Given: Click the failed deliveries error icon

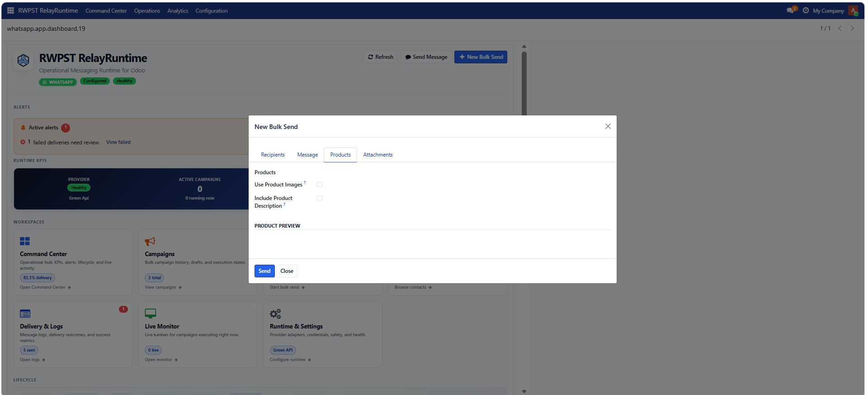Looking at the screenshot, I should pyautogui.click(x=23, y=142).
